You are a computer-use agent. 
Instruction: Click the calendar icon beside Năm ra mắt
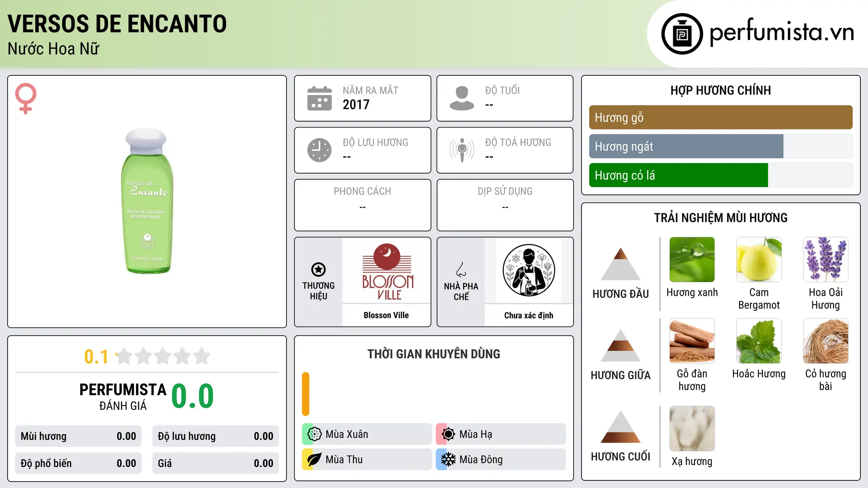(x=320, y=98)
